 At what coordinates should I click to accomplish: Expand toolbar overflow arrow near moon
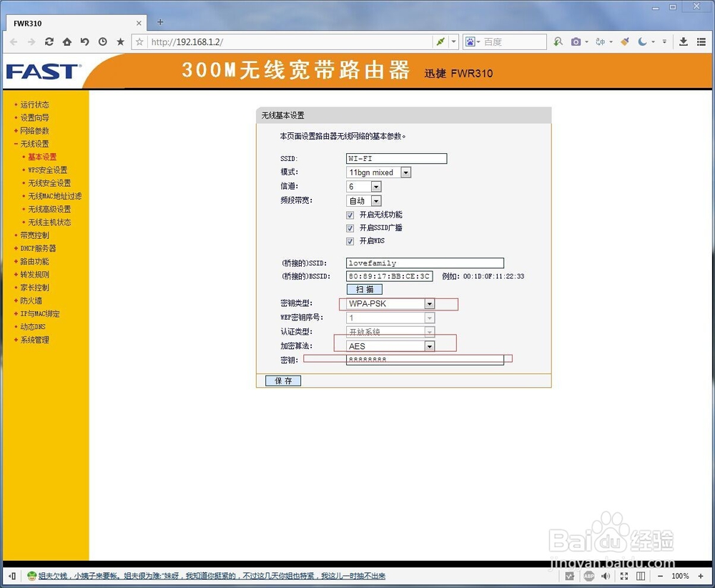[x=664, y=42]
